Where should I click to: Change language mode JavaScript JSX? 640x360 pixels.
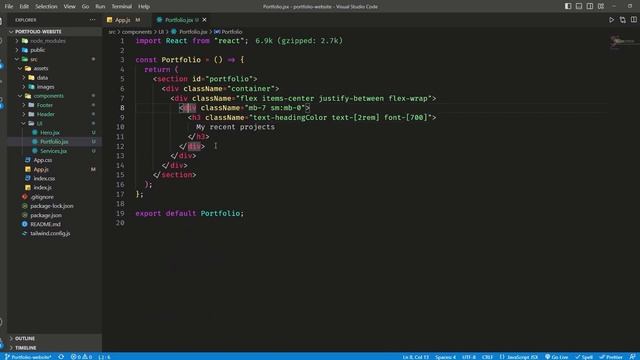(x=519, y=357)
